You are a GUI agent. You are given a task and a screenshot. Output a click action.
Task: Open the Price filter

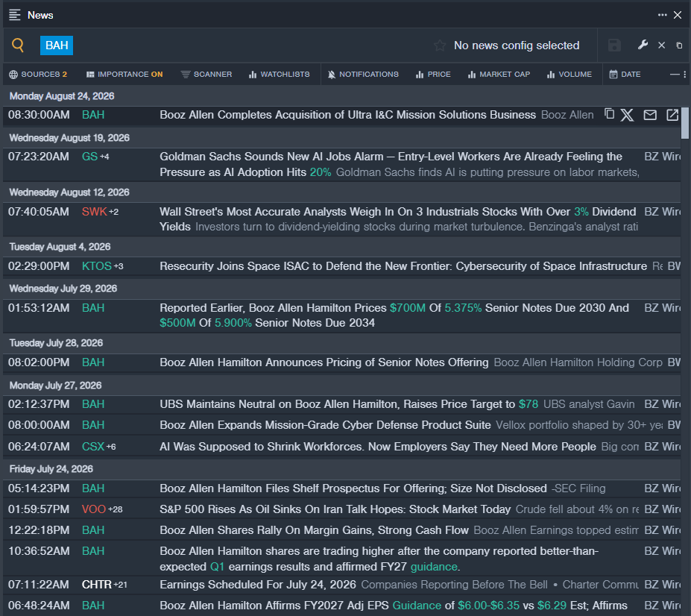[433, 75]
